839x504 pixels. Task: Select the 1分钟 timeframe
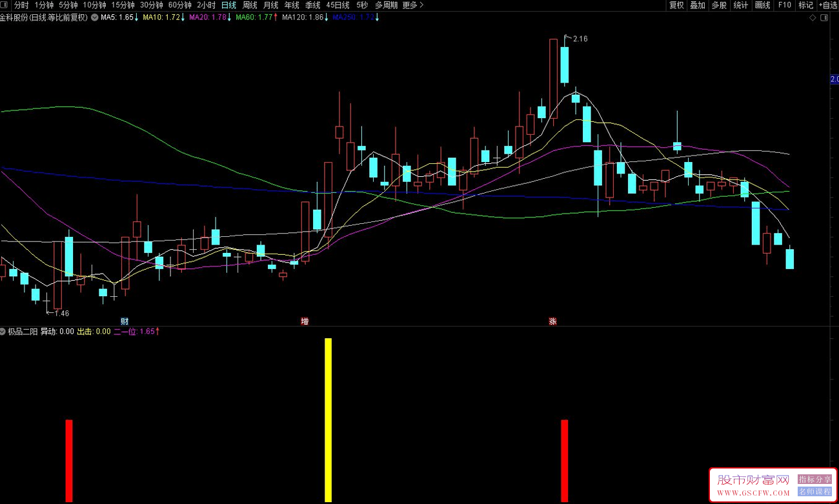[44, 5]
